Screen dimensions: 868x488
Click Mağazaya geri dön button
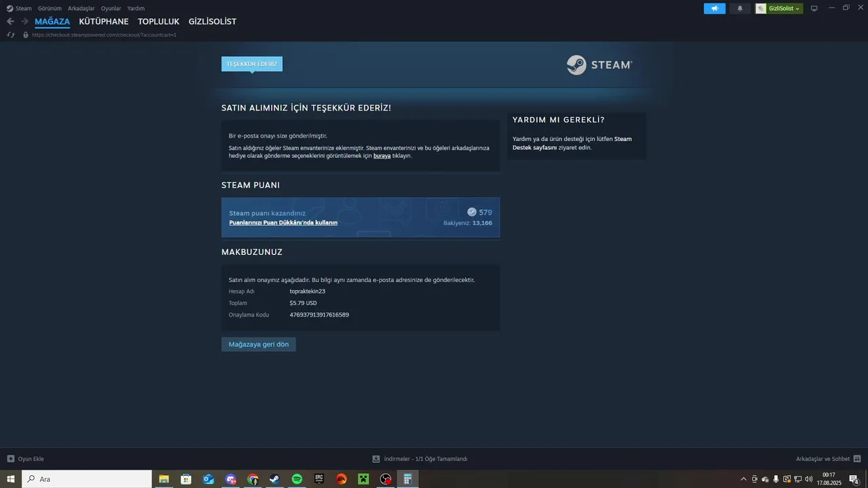point(258,344)
